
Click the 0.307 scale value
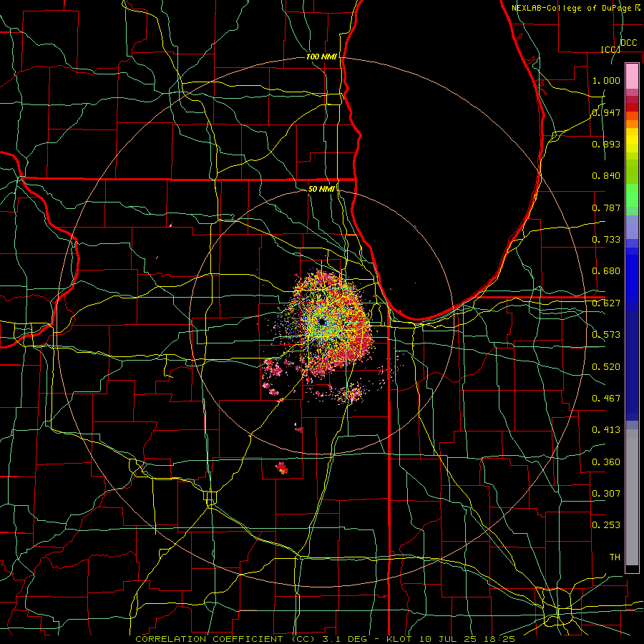point(606,494)
